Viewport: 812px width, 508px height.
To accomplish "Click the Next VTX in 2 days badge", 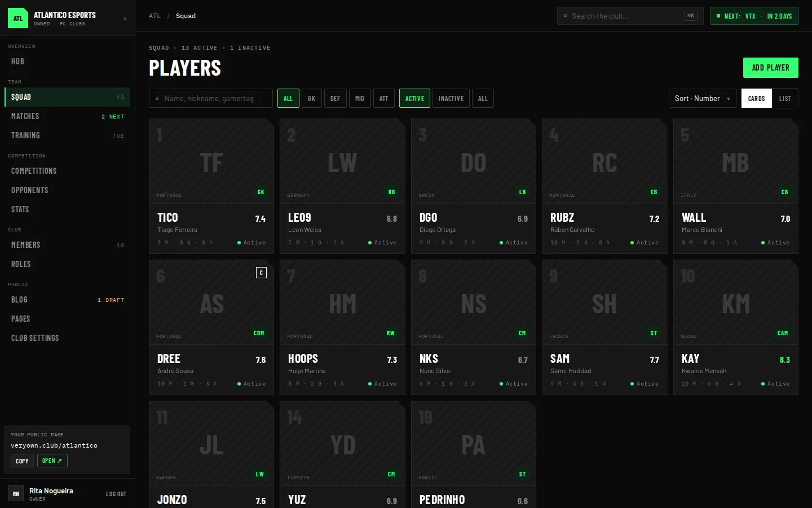I will pos(754,16).
